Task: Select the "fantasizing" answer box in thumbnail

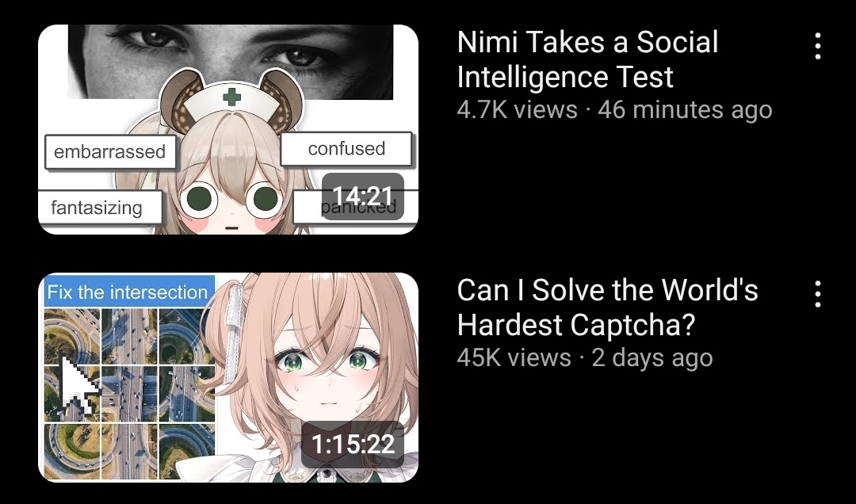Action: coord(99,208)
